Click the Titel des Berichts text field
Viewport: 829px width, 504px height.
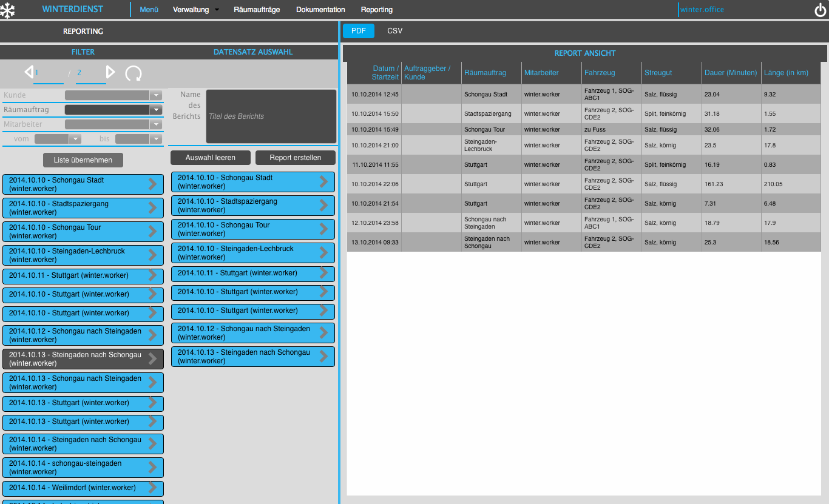point(271,116)
